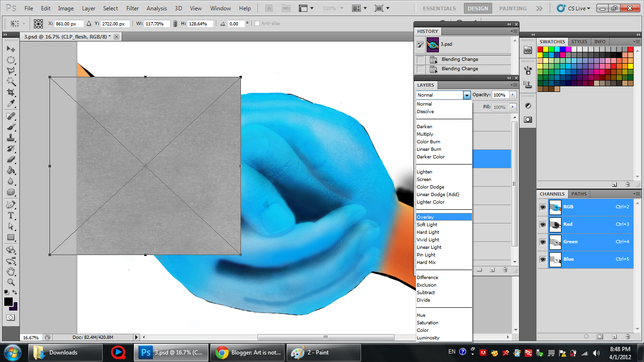Choose Overlay blend mode
The image size is (644, 362).
point(444,217)
